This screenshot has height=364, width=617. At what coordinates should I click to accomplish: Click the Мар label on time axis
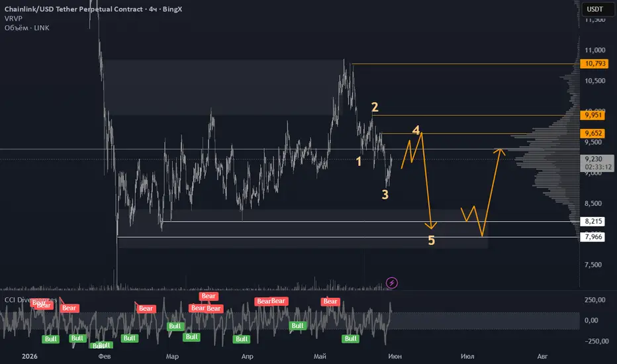[172, 356]
